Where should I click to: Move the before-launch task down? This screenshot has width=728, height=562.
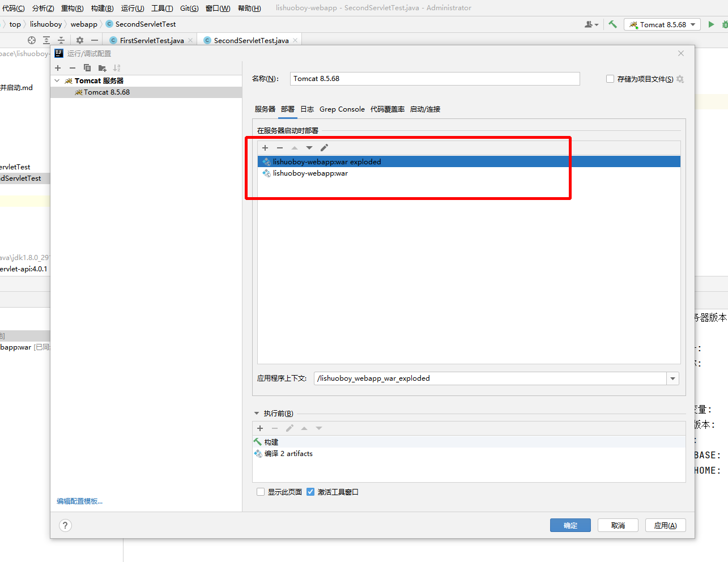click(319, 428)
